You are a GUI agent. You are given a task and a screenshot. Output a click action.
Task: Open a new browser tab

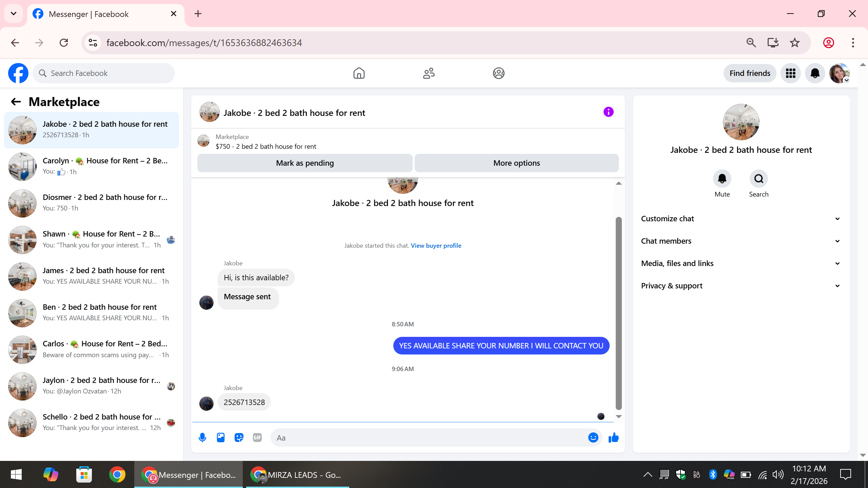pyautogui.click(x=198, y=14)
